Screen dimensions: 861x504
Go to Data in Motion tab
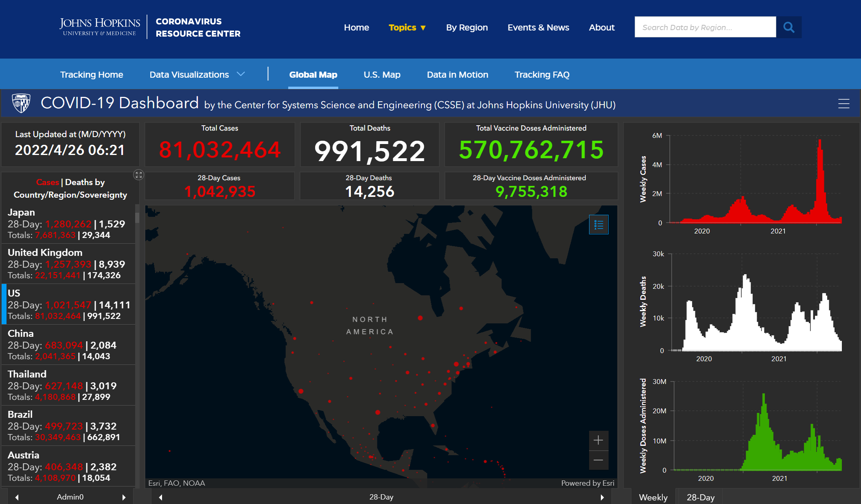pos(457,74)
